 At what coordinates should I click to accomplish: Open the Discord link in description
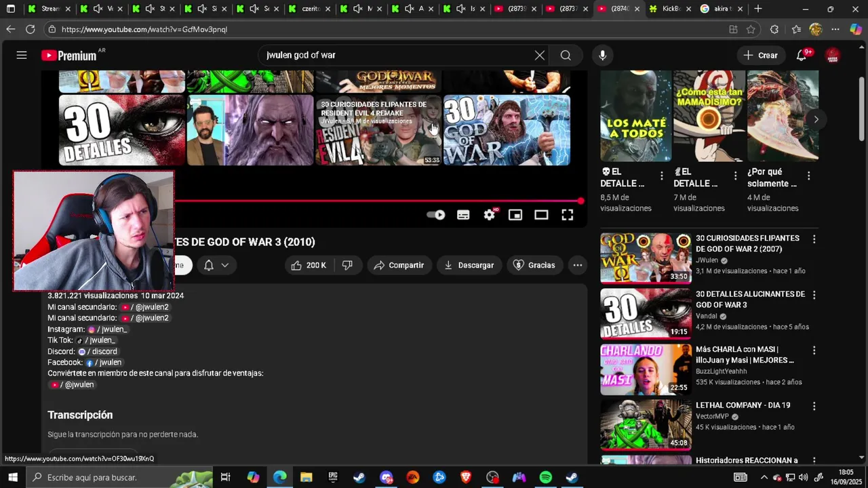(98, 352)
